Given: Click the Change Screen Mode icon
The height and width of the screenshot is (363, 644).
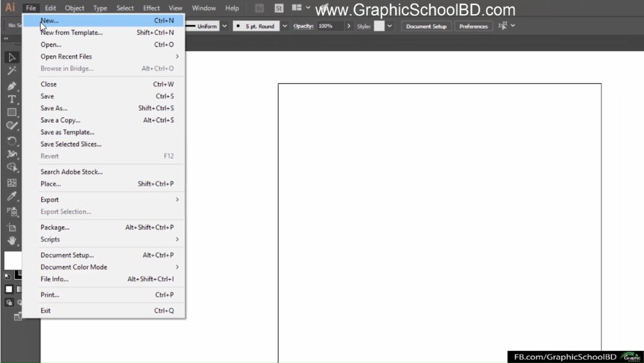Looking at the screenshot, I should click(x=17, y=317).
